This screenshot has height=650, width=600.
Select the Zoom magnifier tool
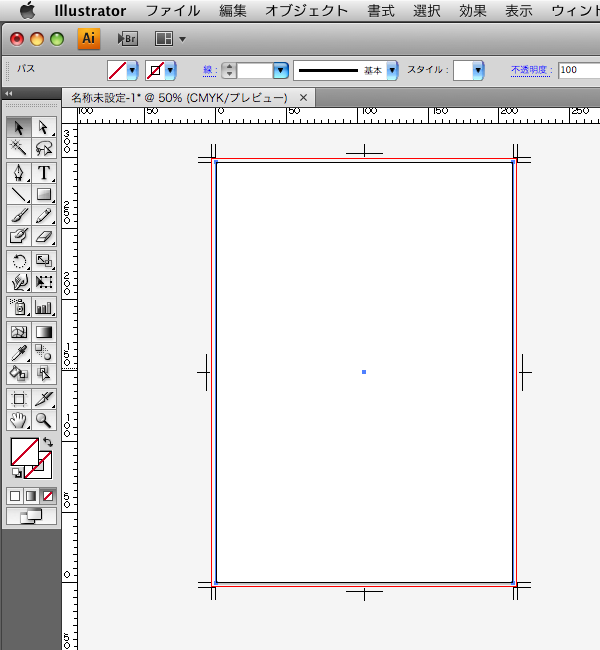[x=44, y=420]
